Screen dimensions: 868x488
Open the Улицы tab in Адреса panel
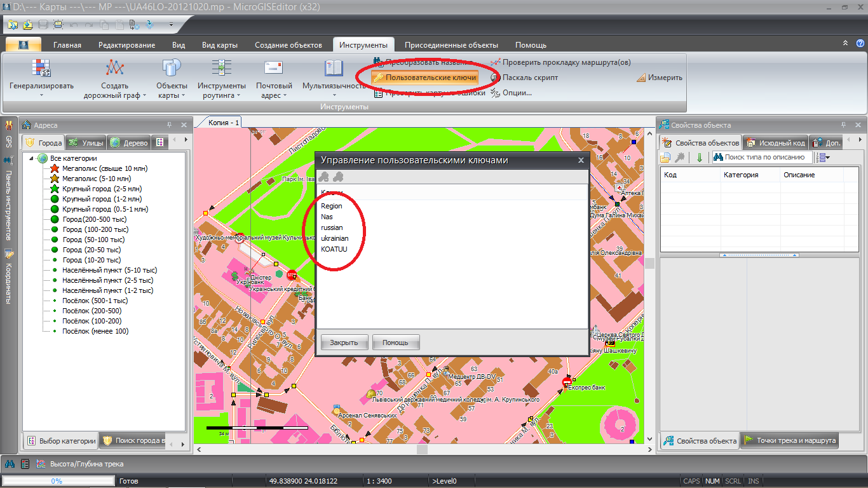point(86,143)
